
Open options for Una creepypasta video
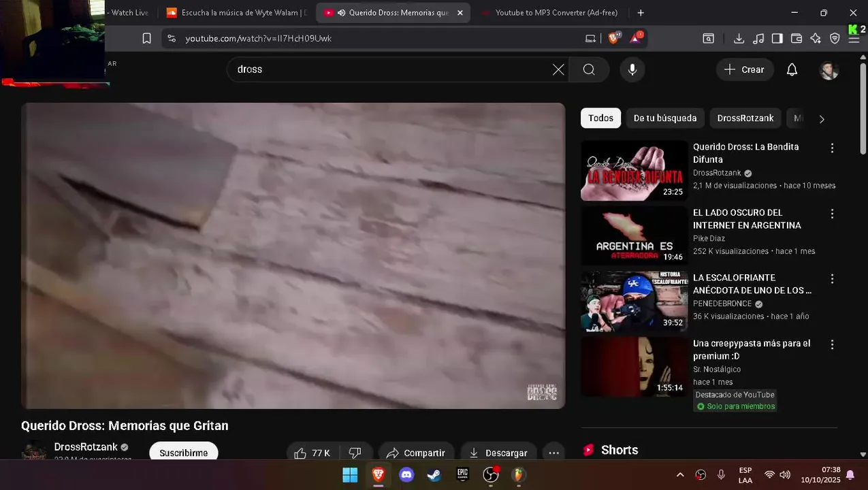pyautogui.click(x=831, y=345)
